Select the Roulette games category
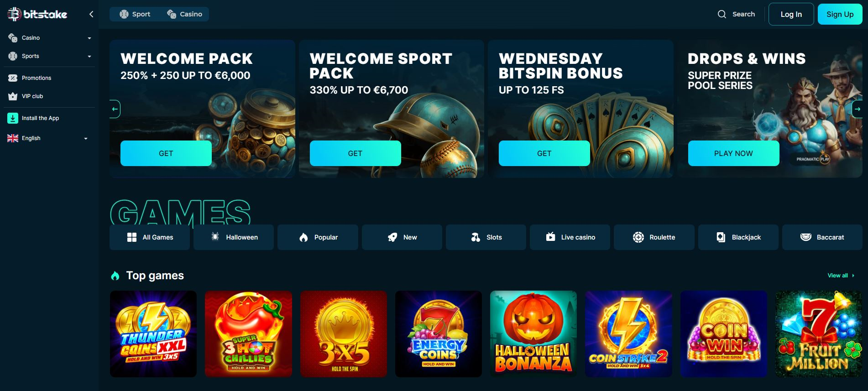Viewport: 868px width, 391px height. [x=654, y=237]
